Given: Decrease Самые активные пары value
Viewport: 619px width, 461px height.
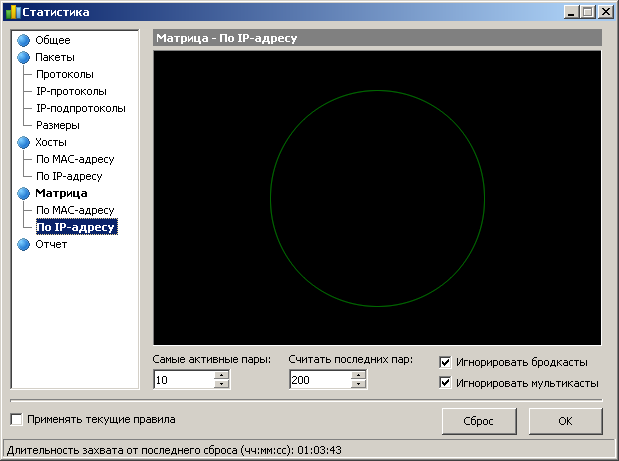Looking at the screenshot, I should (221, 384).
